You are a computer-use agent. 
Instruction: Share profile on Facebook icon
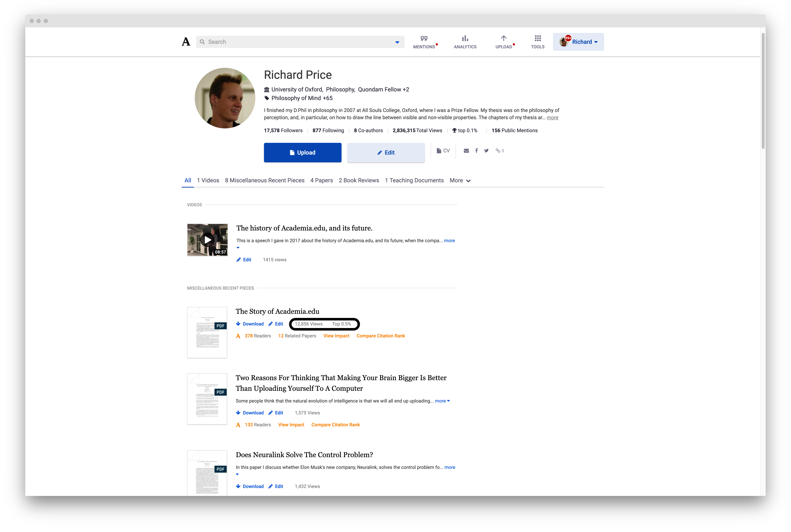pos(476,151)
